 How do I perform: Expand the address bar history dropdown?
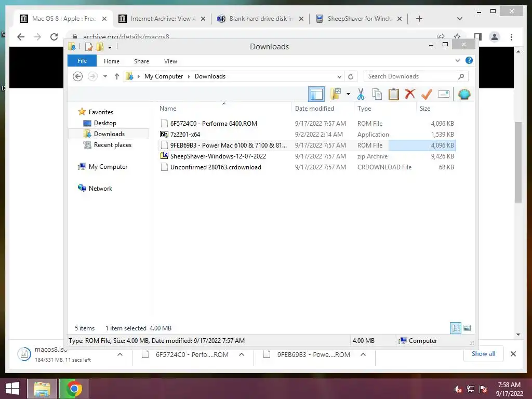click(339, 76)
